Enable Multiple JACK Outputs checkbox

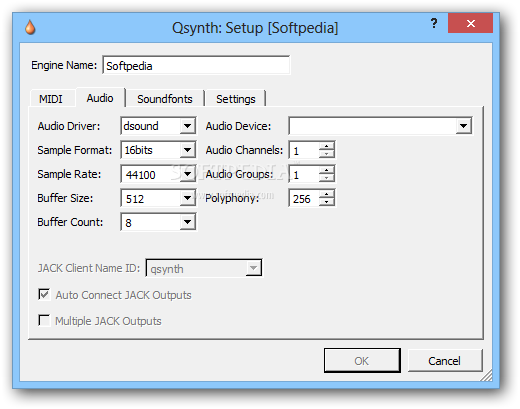[x=44, y=321]
